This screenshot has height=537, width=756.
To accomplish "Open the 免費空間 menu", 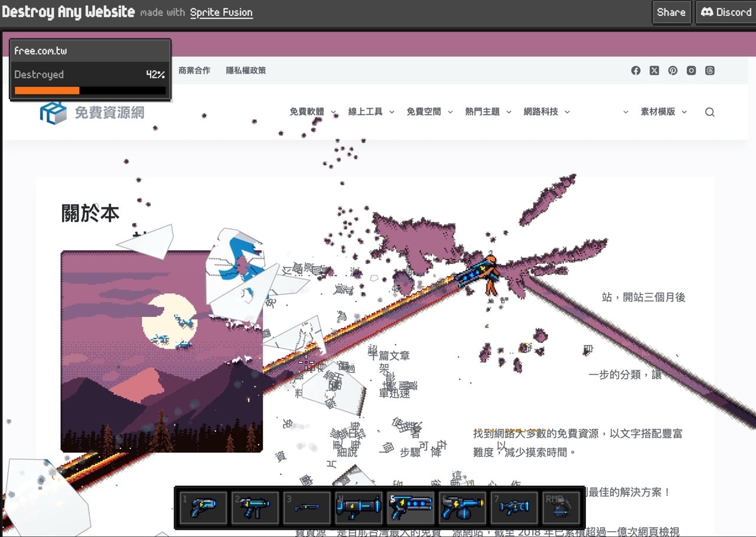I will point(423,112).
